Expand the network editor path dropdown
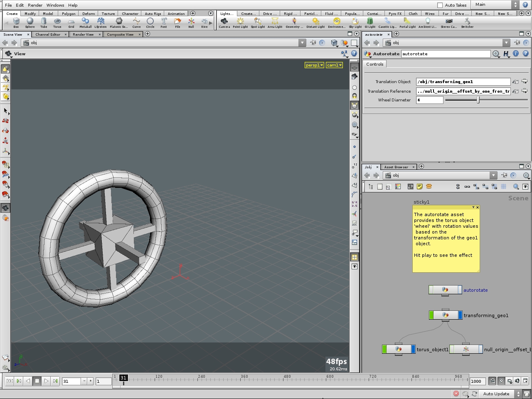532x399 pixels. click(x=493, y=175)
